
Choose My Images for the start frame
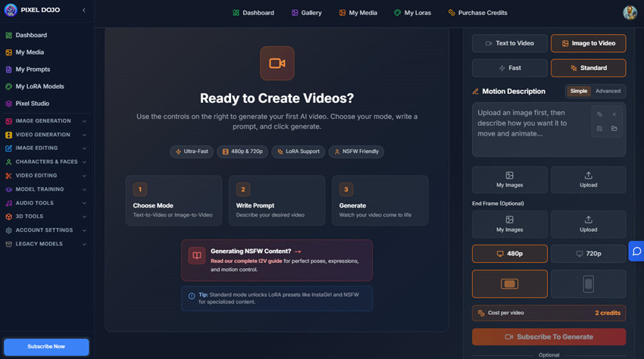pos(509,180)
